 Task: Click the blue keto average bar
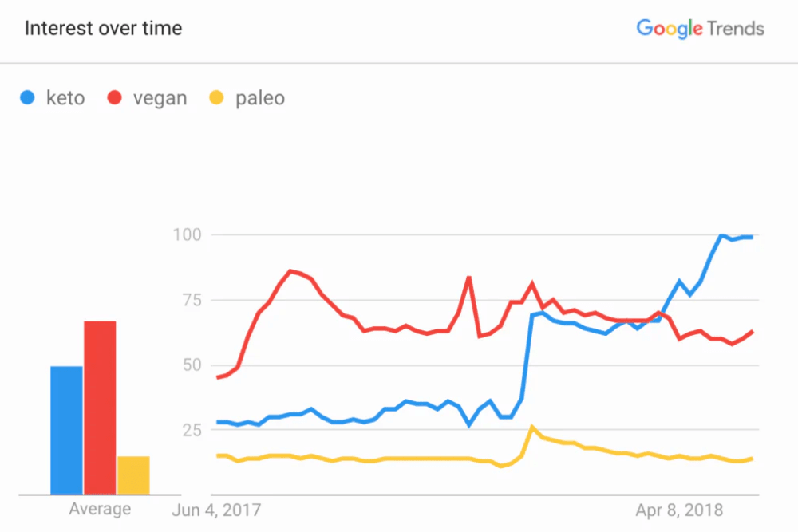[66, 431]
